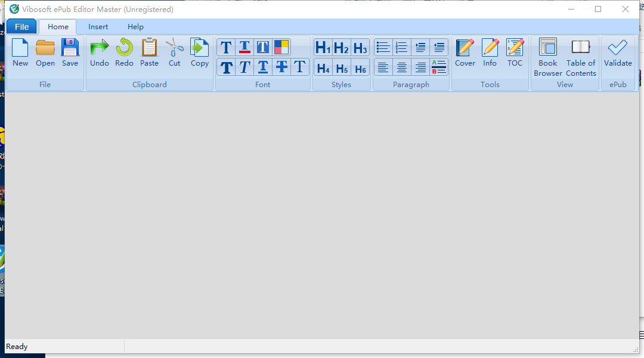Apply Heading 4 style
The width and height of the screenshot is (644, 358).
(323, 67)
